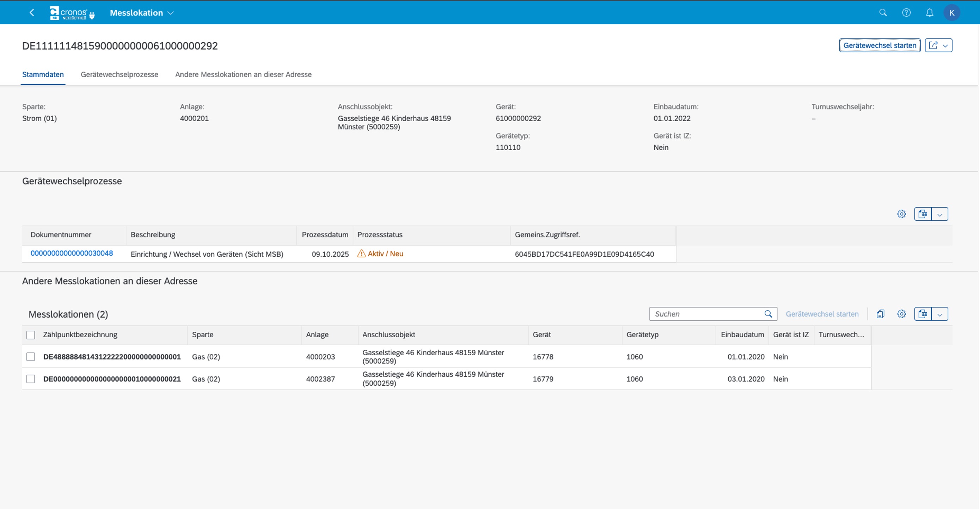Export the Gerätewechselprozesse table to spreadsheet

click(x=923, y=214)
